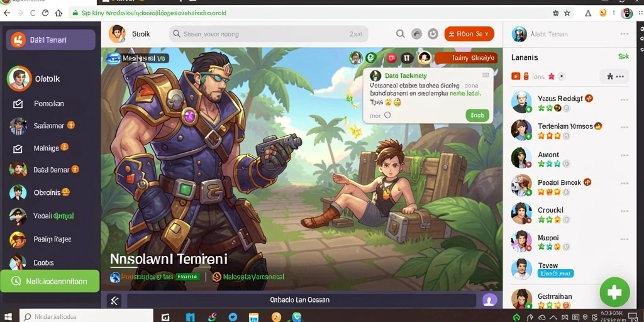The image size is (644, 322).
Task: Click the browser bookmark star icon
Action: click(567, 13)
